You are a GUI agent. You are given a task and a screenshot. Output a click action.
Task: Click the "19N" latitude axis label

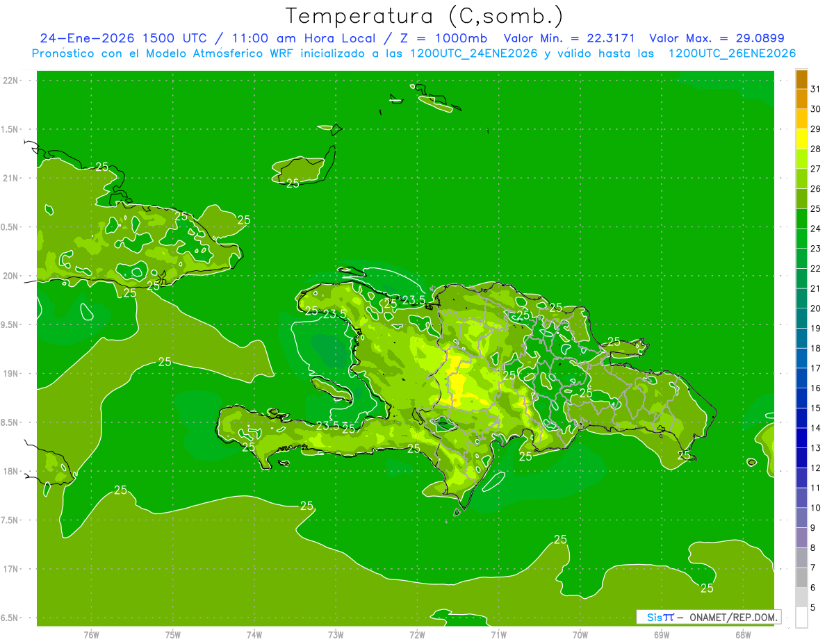click(10, 374)
